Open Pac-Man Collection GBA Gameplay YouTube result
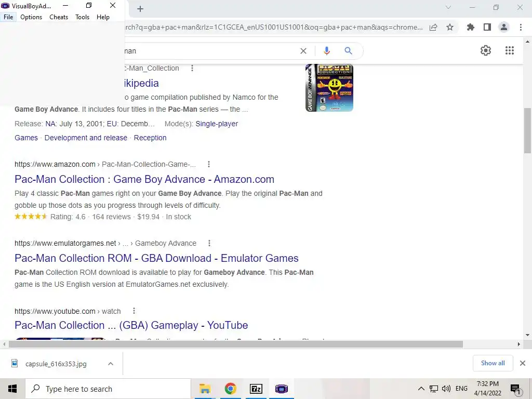 (x=131, y=325)
